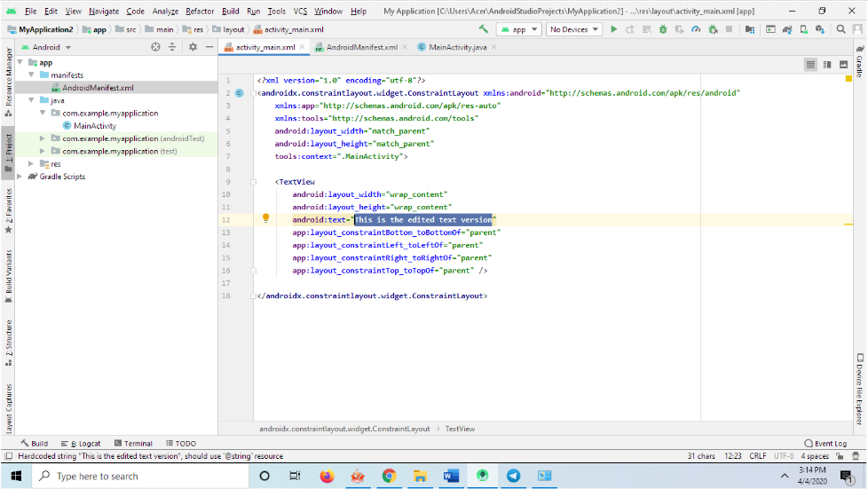Open the Profiler gauge icon in toolbar
Image resolution: width=868 pixels, height=489 pixels.
point(696,29)
